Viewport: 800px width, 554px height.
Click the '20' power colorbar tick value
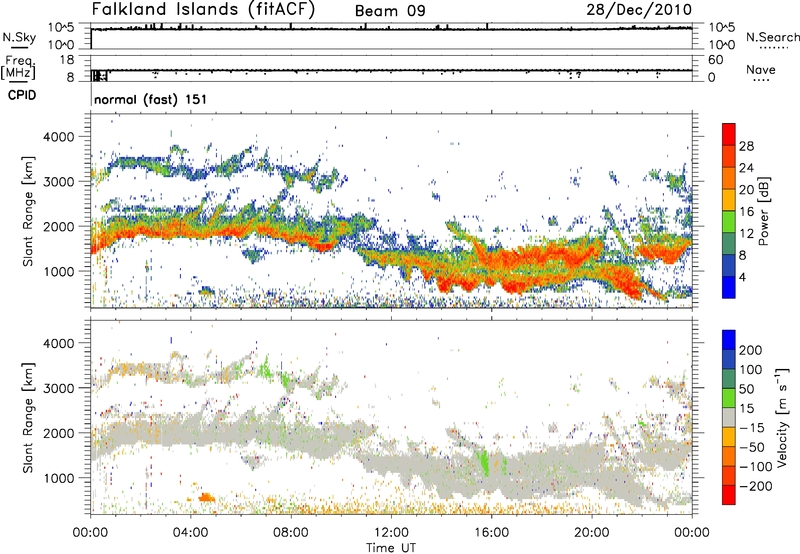pyautogui.click(x=746, y=190)
